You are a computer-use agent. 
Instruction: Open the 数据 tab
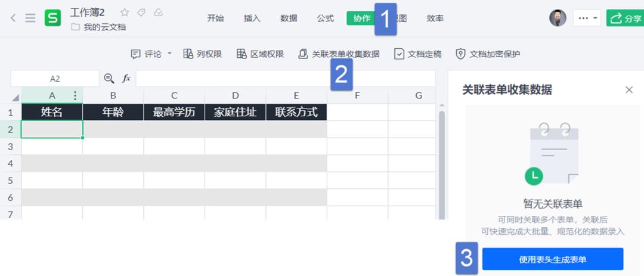click(289, 18)
